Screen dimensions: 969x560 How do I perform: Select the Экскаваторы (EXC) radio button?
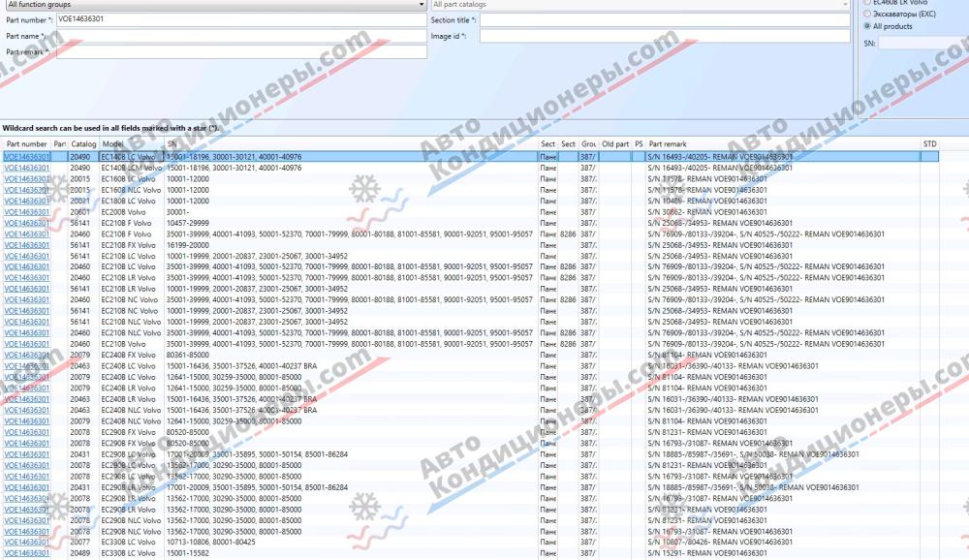(x=867, y=14)
